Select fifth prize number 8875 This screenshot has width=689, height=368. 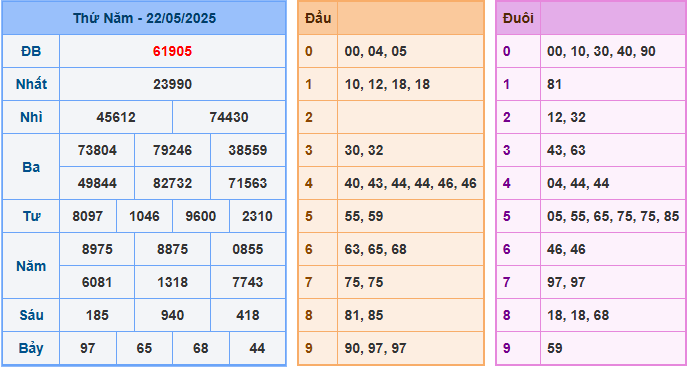172,249
